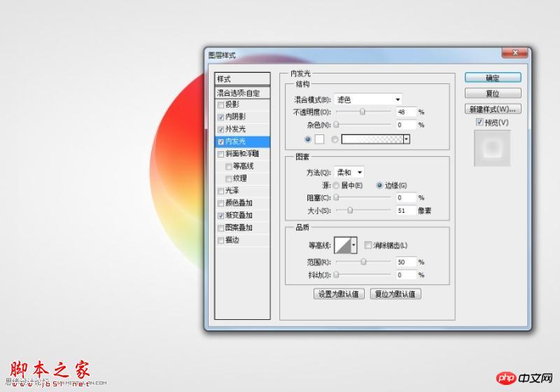The image size is (560, 392).
Task: Uncheck the 内阴影 style checkbox
Action: pyautogui.click(x=220, y=117)
